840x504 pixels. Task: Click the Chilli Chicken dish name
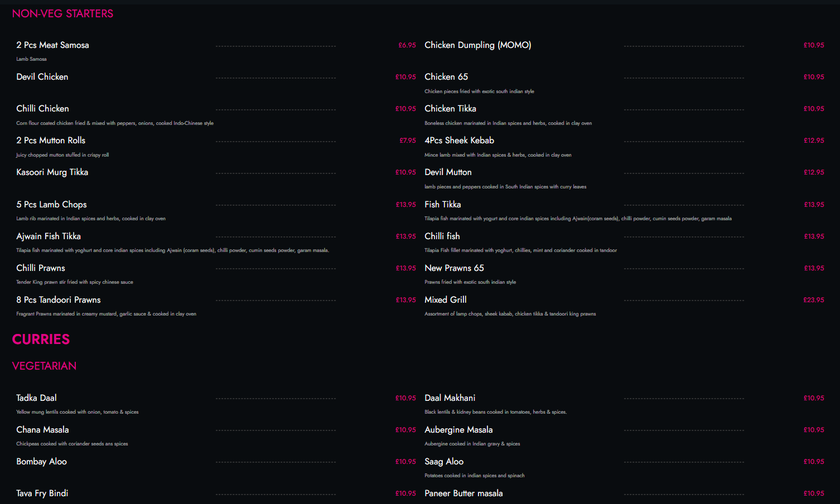click(42, 109)
